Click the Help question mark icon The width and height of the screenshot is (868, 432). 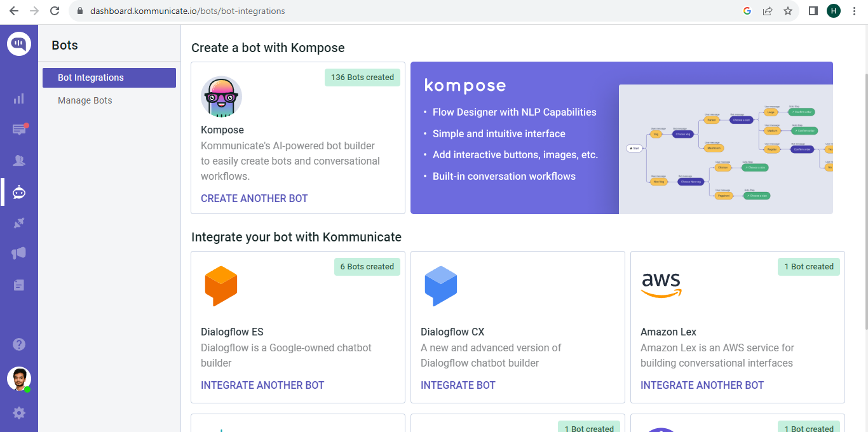19,344
